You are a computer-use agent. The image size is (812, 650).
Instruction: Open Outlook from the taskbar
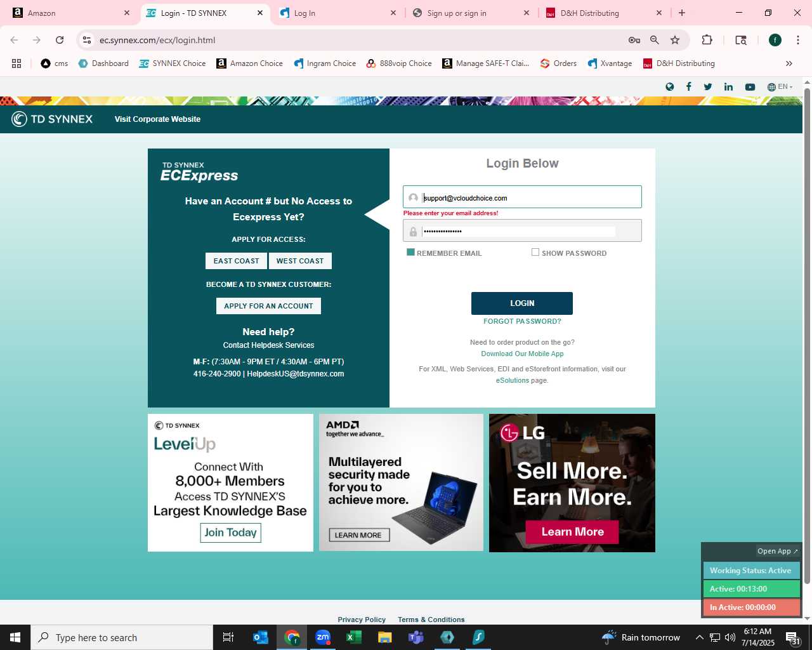261,637
